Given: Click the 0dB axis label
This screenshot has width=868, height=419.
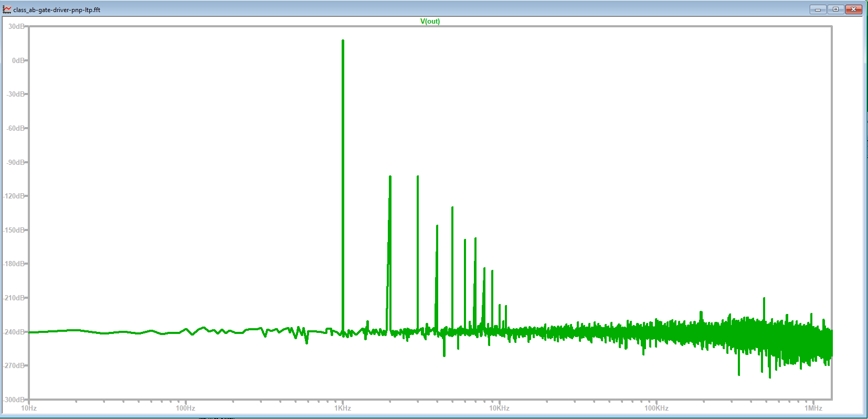Looking at the screenshot, I should [18, 60].
